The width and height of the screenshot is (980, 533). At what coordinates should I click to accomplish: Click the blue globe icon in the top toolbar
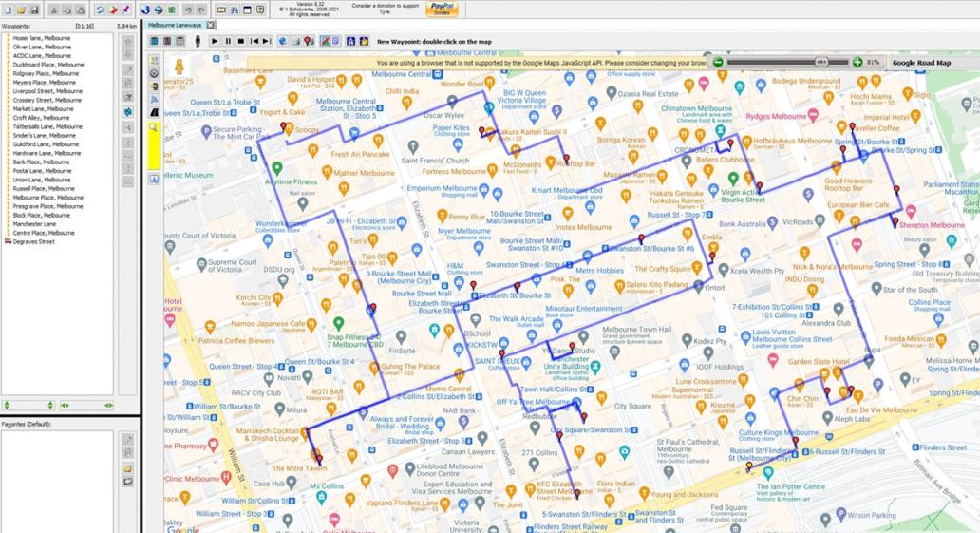(x=145, y=10)
